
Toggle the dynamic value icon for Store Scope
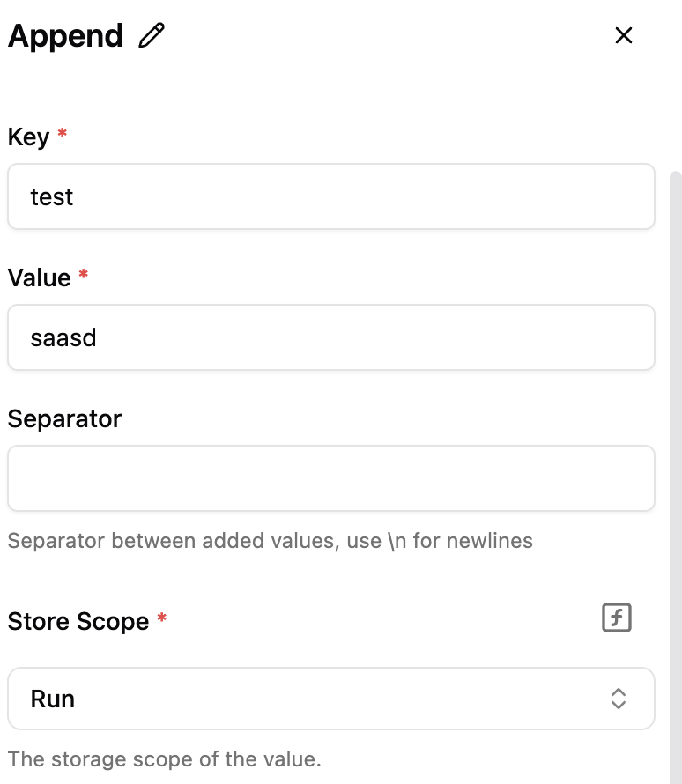click(x=617, y=618)
